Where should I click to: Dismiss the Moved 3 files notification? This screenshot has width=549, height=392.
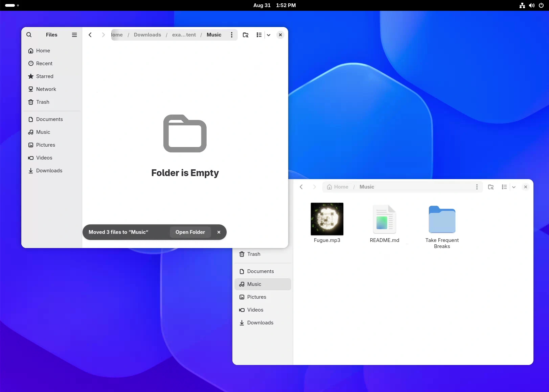[x=219, y=232]
